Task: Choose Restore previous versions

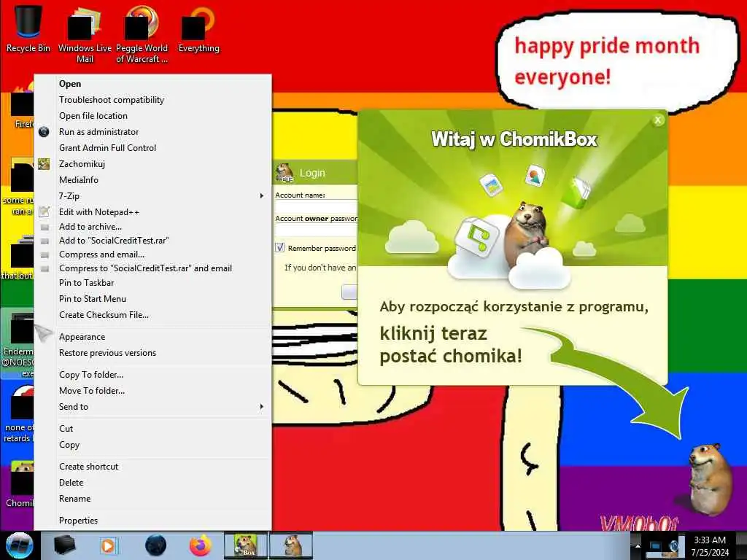Action: tap(152, 353)
